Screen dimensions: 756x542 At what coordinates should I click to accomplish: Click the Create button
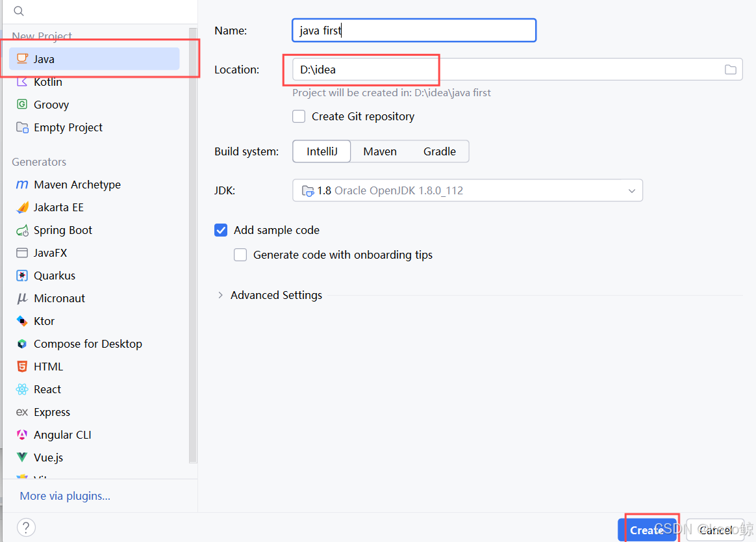647,530
